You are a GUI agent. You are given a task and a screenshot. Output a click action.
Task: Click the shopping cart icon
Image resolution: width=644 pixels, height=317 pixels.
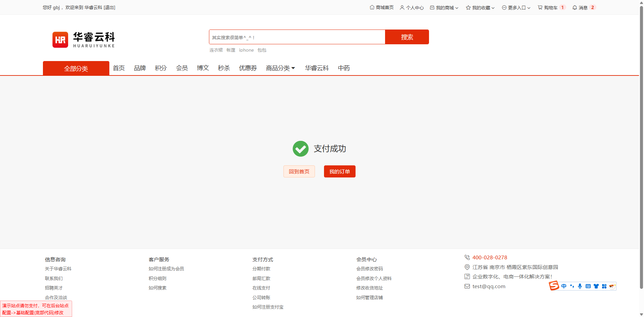tap(540, 7)
